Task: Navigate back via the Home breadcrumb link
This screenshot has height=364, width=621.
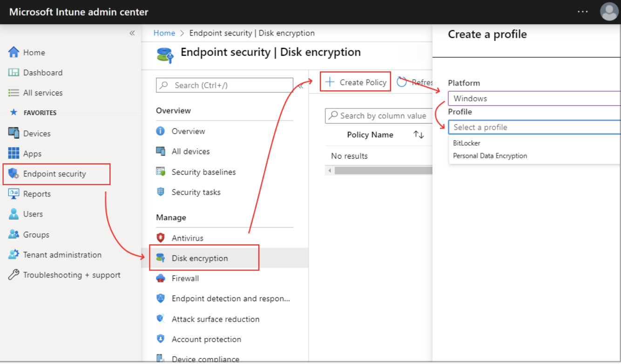Action: (164, 33)
